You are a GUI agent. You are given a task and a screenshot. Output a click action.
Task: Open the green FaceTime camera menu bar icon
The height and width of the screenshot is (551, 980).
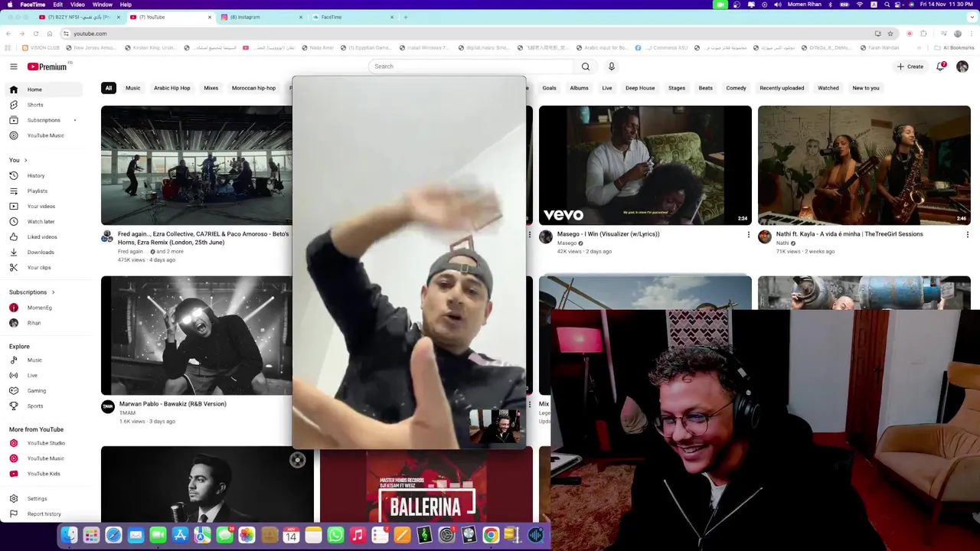[720, 5]
